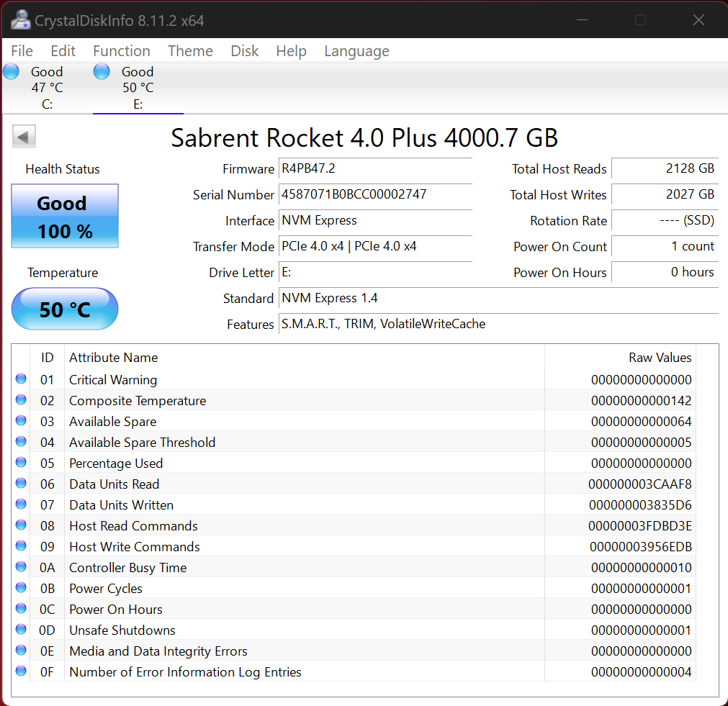Switch to the C: drive tab
728x706 pixels.
46,88
